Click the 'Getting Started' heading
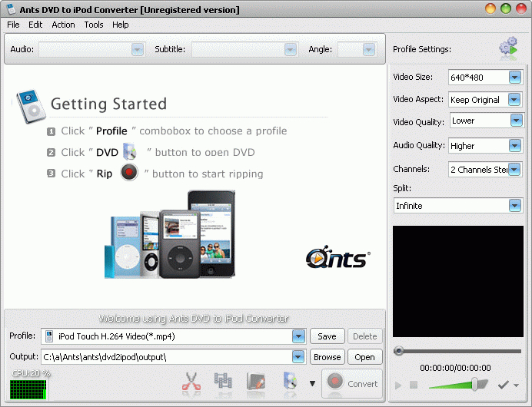This screenshot has width=532, height=407. (108, 104)
